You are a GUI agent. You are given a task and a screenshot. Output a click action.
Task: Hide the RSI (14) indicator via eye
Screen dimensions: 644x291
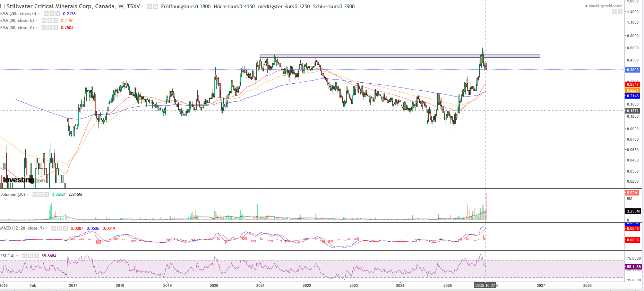coord(25,256)
